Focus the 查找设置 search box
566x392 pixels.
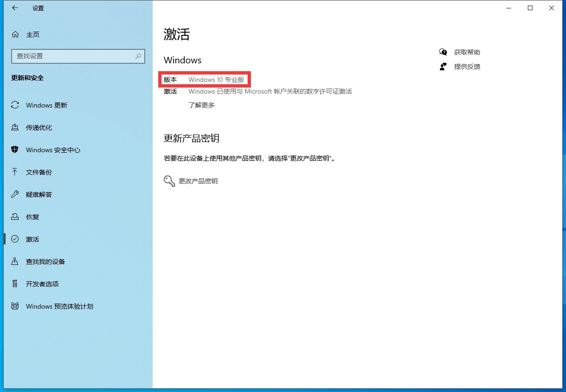click(78, 56)
